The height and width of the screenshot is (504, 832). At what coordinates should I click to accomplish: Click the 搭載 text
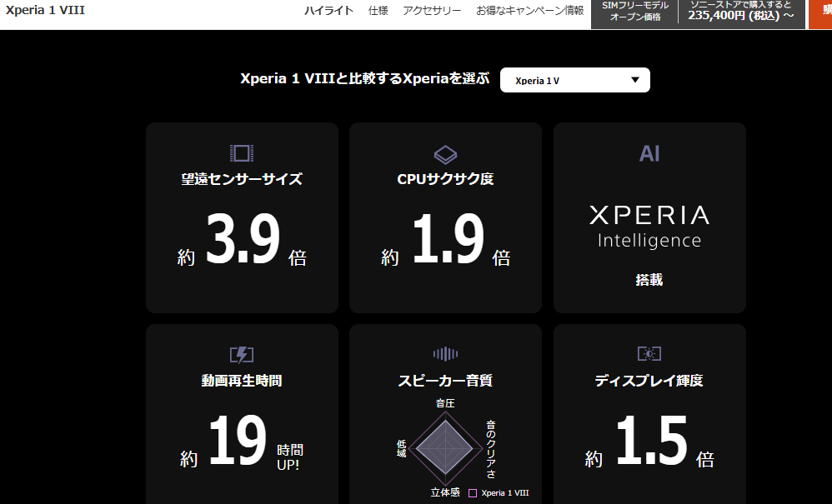(649, 280)
